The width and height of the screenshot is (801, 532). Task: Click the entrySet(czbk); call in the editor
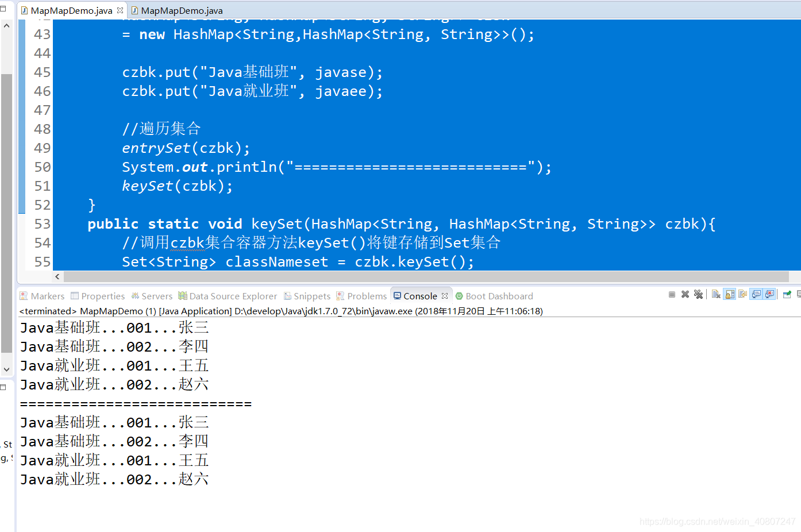tap(186, 148)
